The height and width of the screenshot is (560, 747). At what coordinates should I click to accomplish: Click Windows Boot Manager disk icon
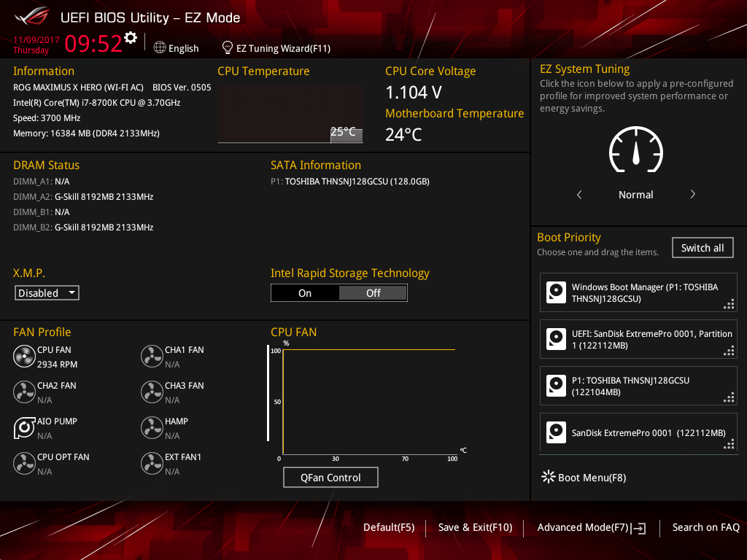click(x=556, y=292)
